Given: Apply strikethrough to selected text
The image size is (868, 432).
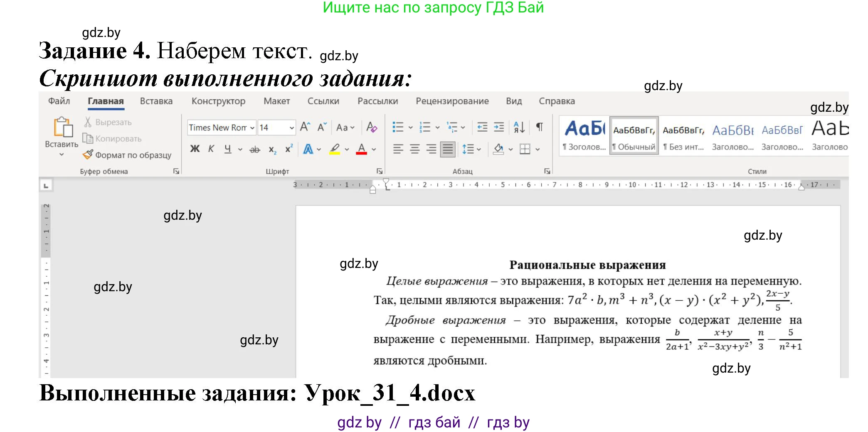Looking at the screenshot, I should (255, 150).
